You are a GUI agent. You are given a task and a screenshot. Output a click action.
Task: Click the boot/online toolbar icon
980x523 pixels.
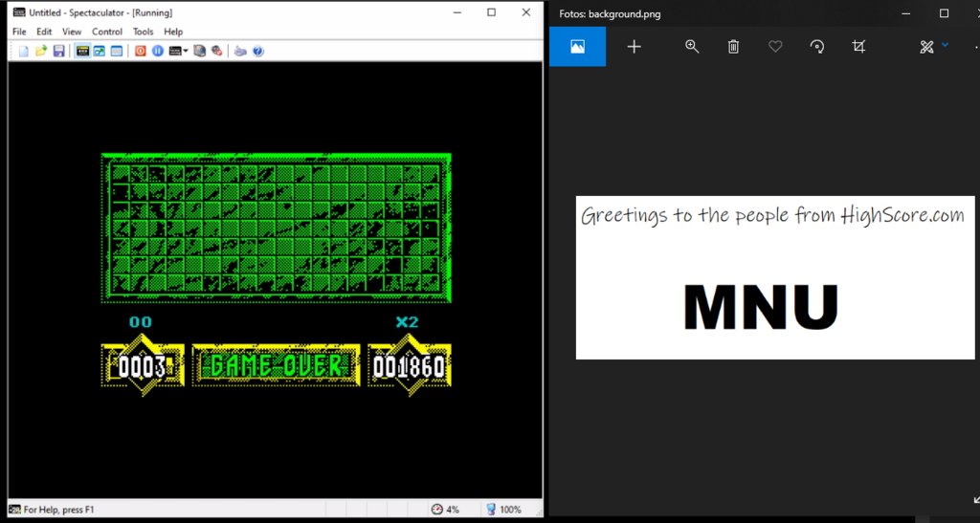pyautogui.click(x=240, y=52)
